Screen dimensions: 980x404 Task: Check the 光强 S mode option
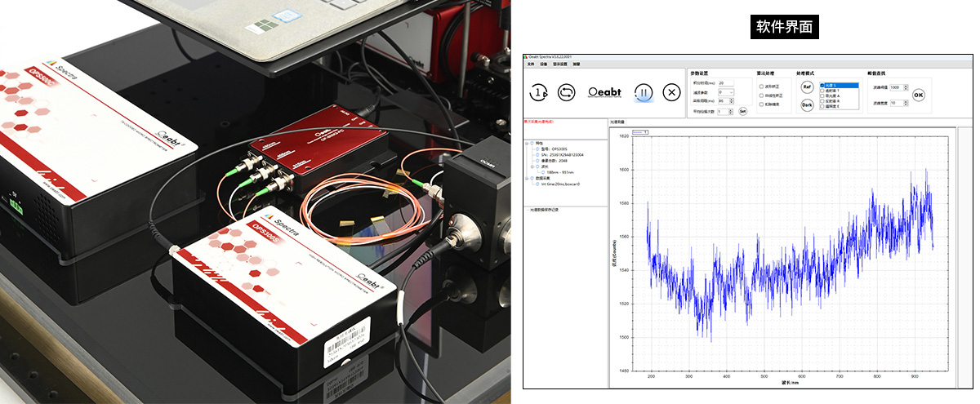click(x=823, y=85)
